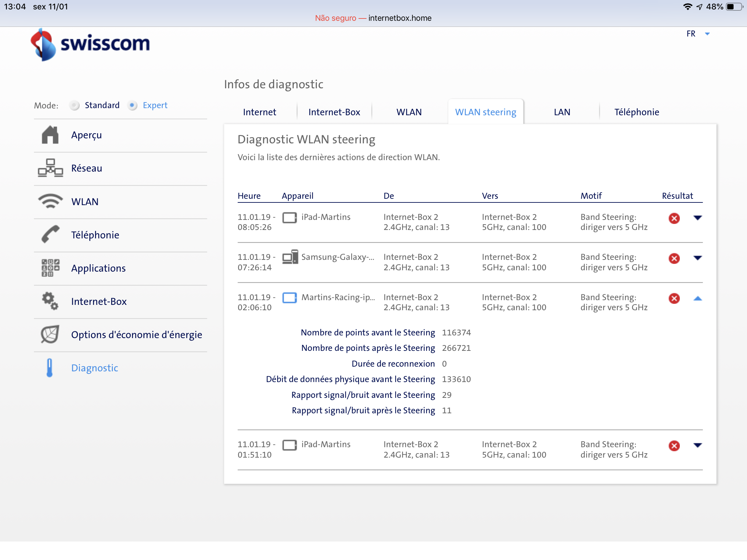Select the Standard mode radio button
747x560 pixels.
tap(74, 105)
